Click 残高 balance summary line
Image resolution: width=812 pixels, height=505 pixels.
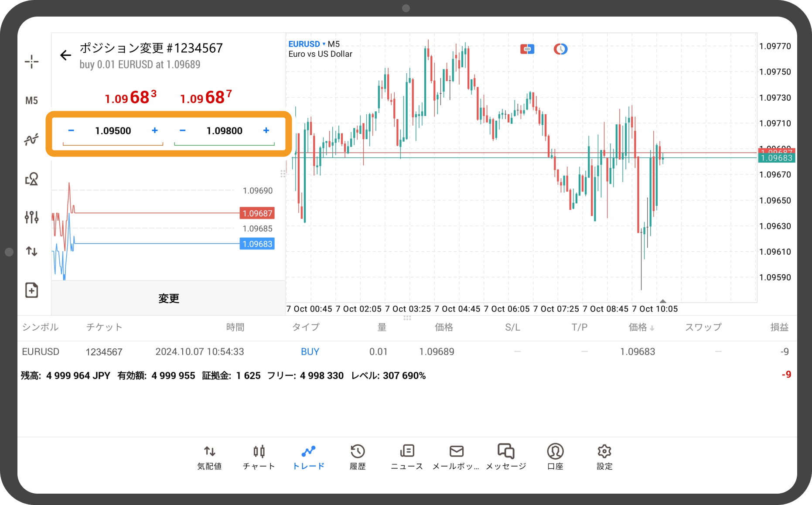(223, 375)
